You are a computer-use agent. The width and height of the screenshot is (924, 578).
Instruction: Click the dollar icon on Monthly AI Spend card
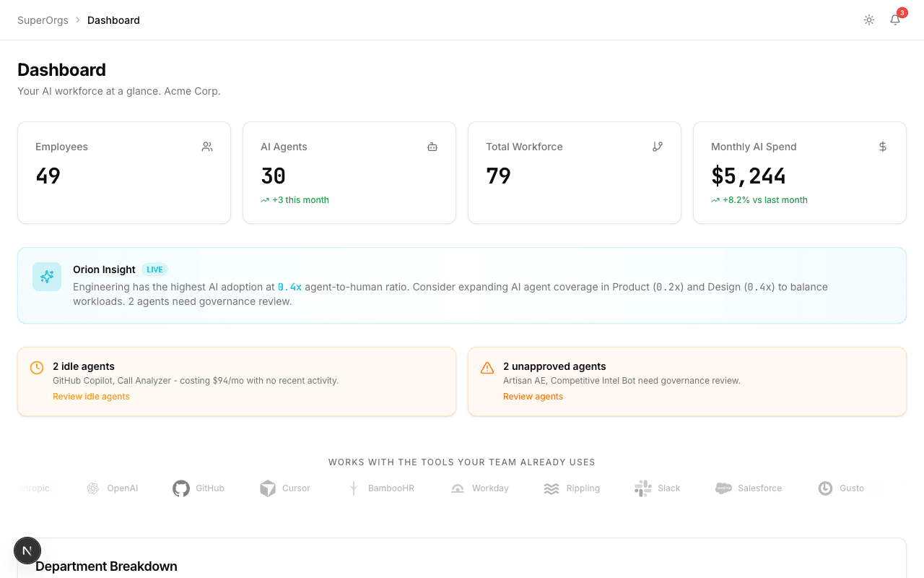click(882, 147)
